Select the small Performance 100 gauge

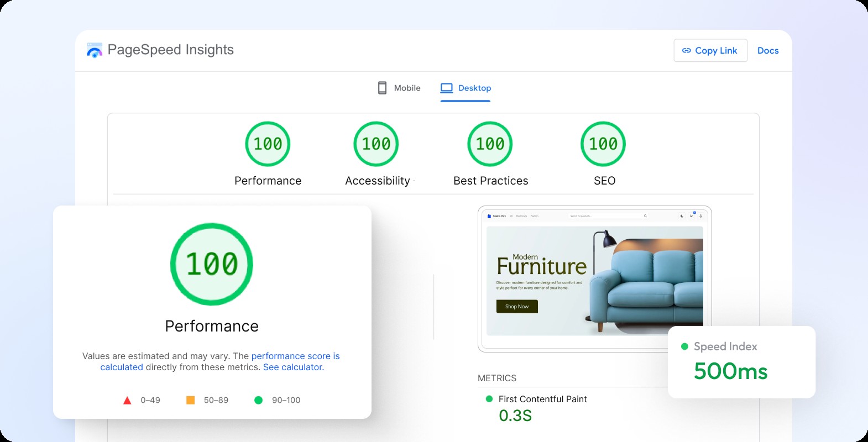tap(268, 144)
